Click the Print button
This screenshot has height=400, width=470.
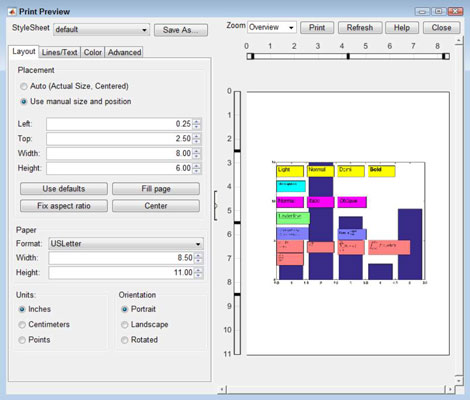(317, 28)
